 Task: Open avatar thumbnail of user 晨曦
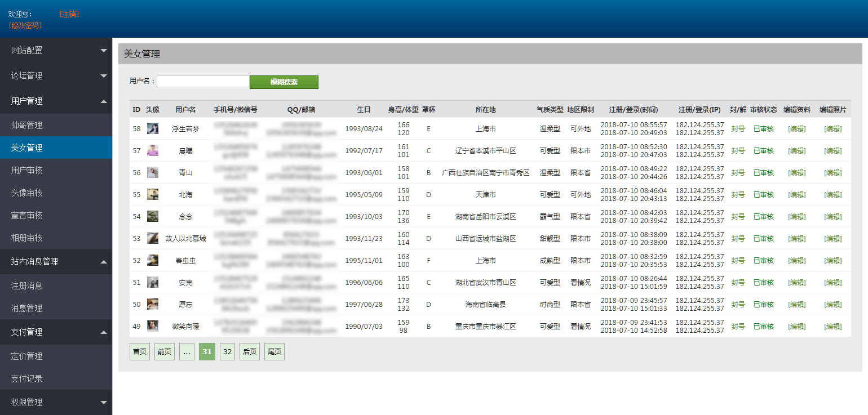point(153,150)
